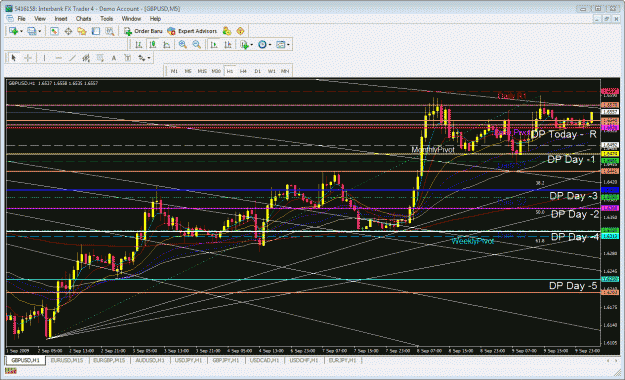Screen dimensions: 625x380
Task: Open the Arrows drawing tool icon
Action: [142, 58]
